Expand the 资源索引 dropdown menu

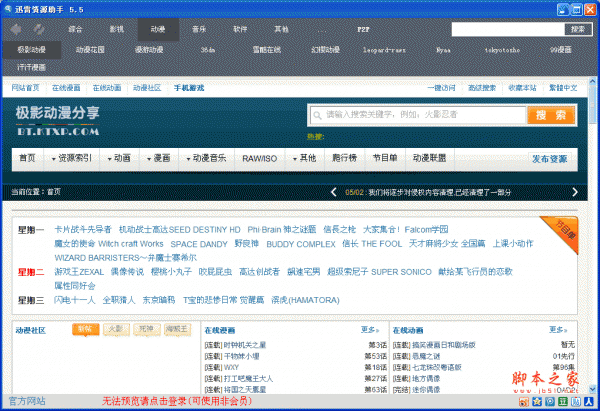click(x=72, y=158)
